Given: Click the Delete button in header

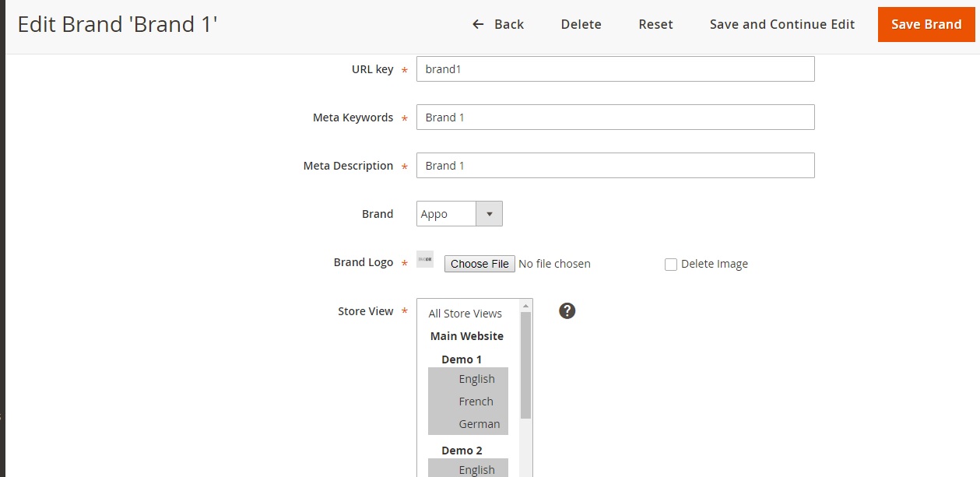Looking at the screenshot, I should coord(581,24).
